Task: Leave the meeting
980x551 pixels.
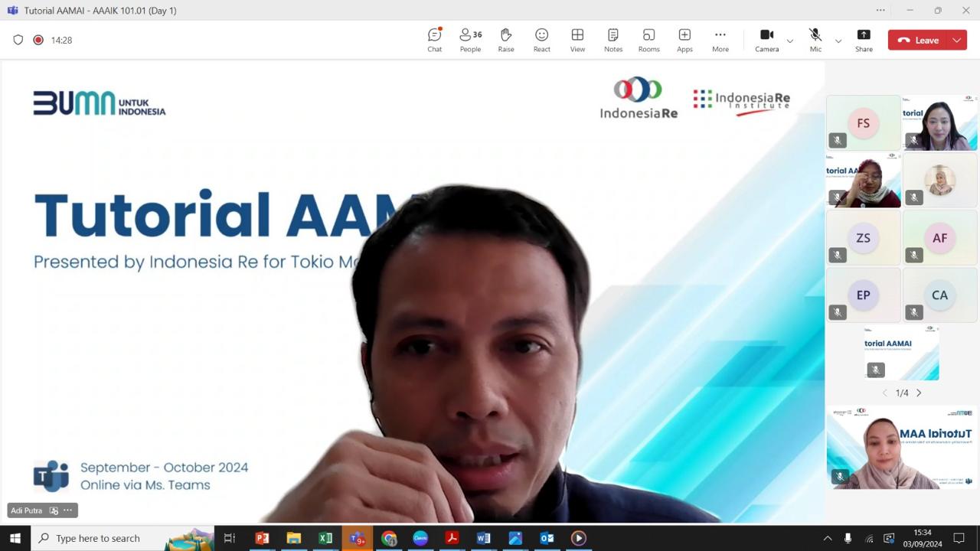Action: point(918,40)
